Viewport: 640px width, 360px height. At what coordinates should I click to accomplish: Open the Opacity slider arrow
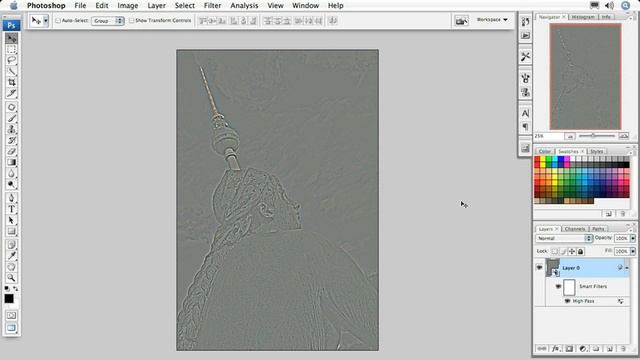click(633, 238)
